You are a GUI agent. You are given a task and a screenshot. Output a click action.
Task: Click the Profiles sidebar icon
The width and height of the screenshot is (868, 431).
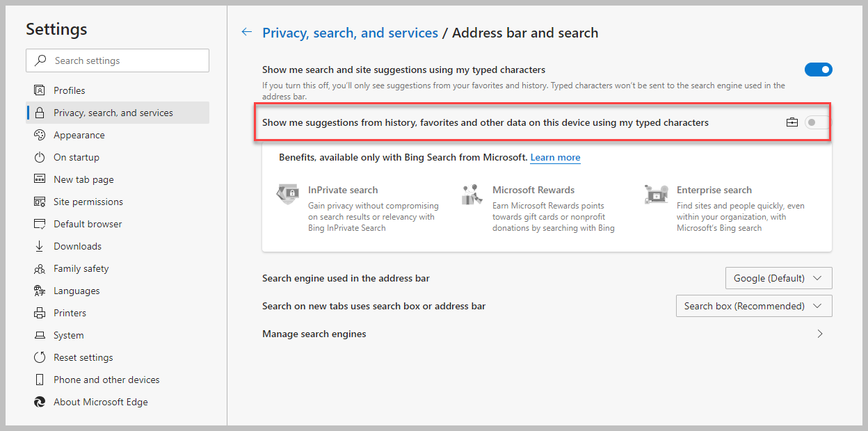click(40, 90)
